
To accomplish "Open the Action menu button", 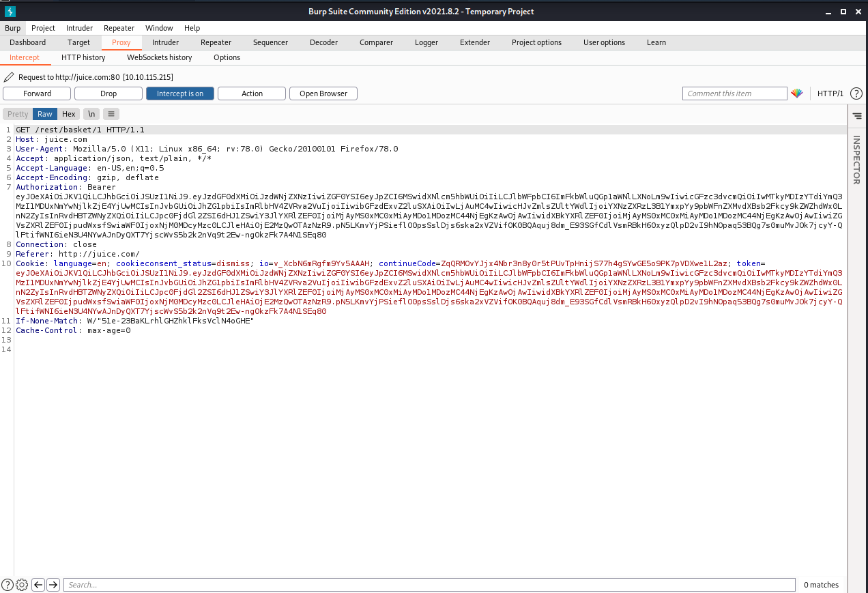I will point(252,93).
